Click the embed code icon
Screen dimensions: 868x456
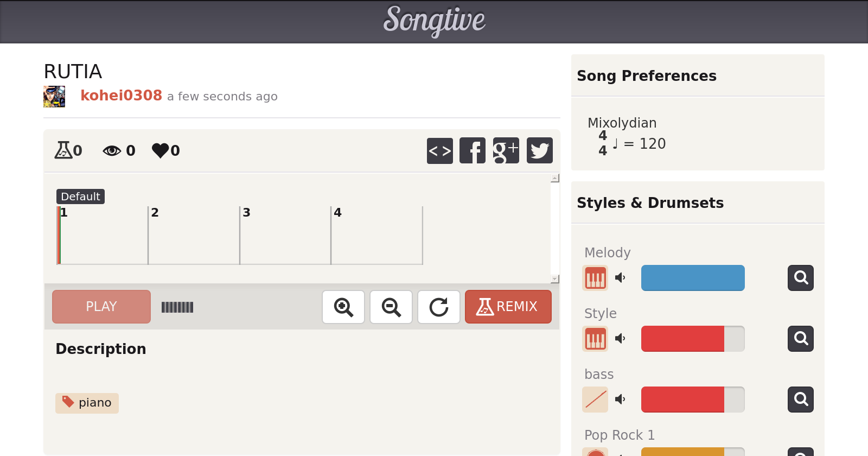coord(439,150)
